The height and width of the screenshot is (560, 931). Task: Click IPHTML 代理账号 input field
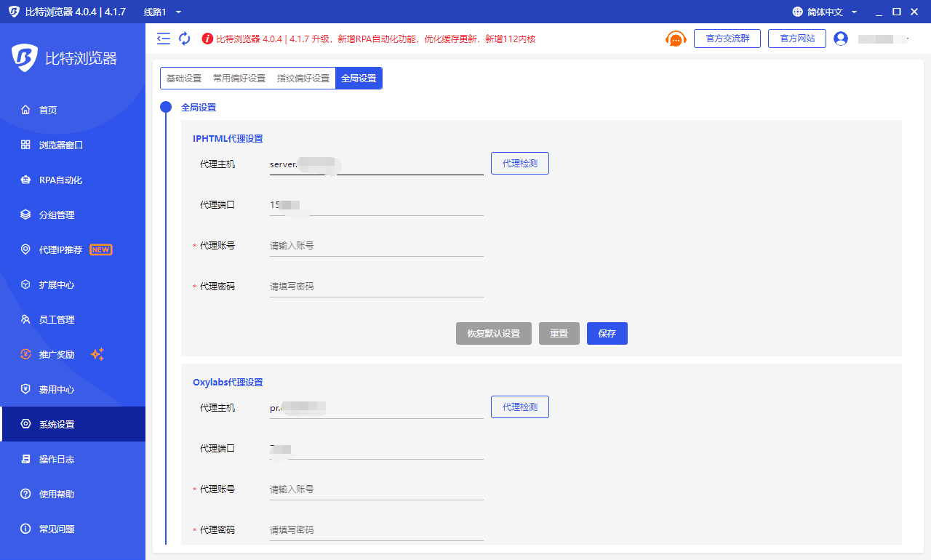tap(376, 246)
